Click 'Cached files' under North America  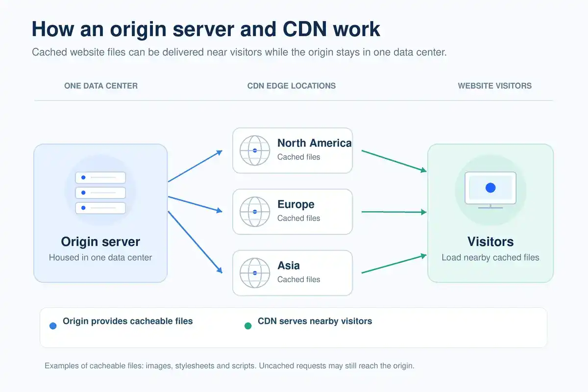pyautogui.click(x=299, y=157)
